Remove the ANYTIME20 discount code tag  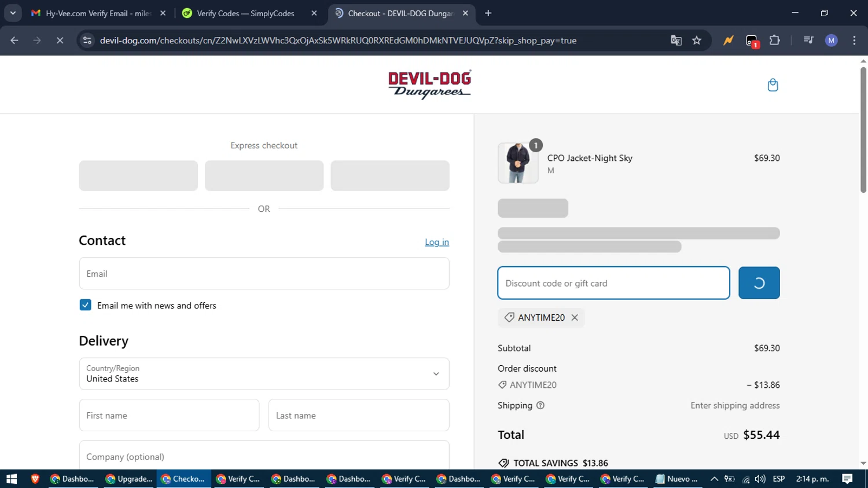click(575, 317)
